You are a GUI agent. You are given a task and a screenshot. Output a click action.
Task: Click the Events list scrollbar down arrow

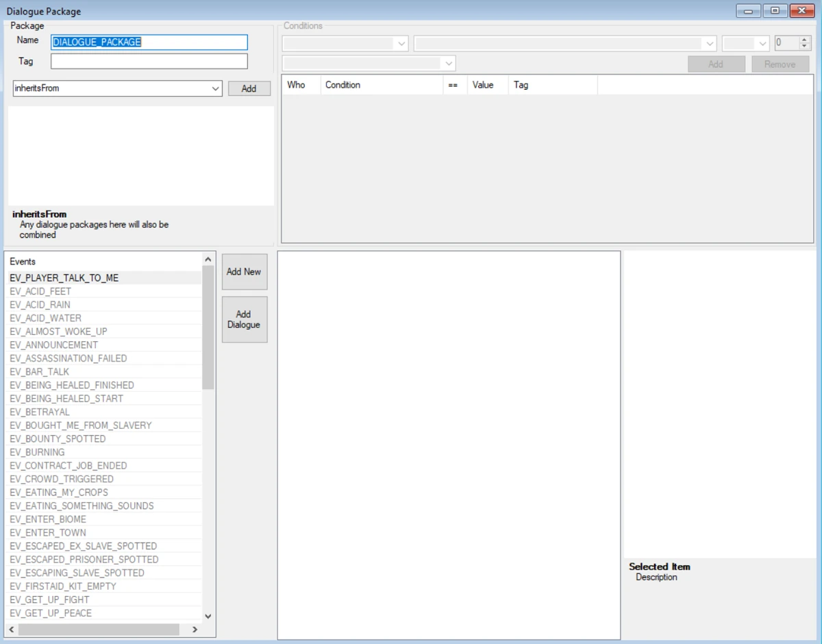point(208,616)
